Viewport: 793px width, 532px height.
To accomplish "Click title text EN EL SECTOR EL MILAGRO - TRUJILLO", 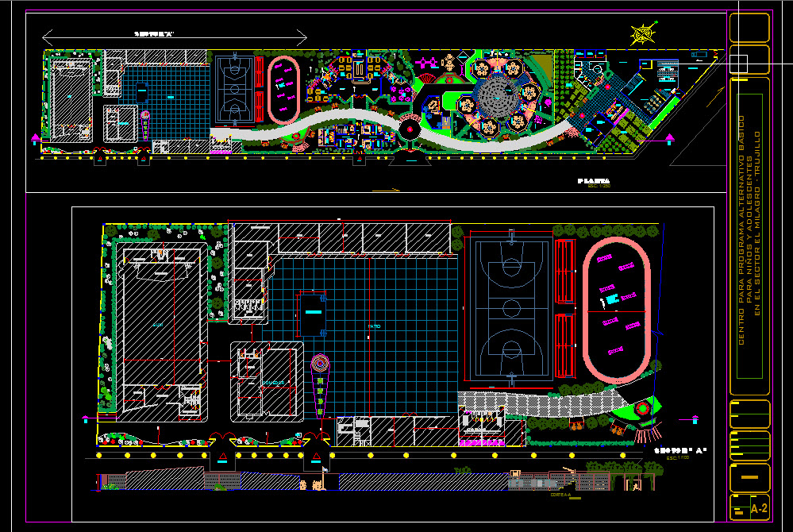I will pos(757,224).
